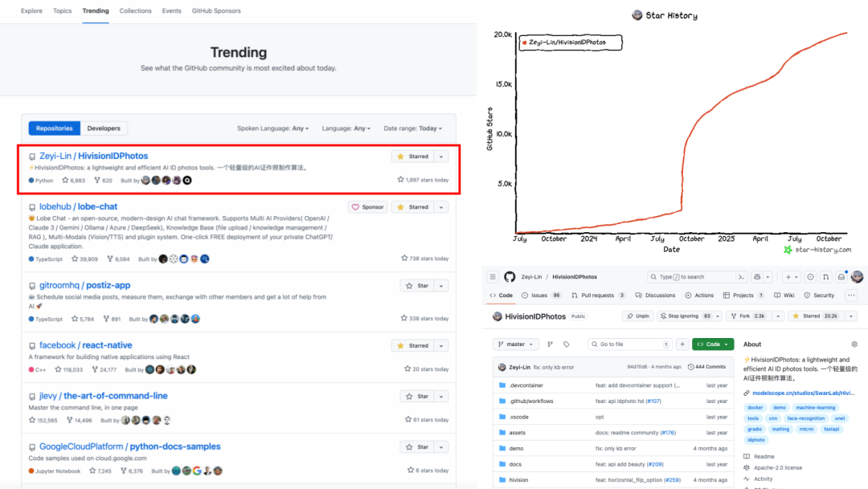
Task: Open the hamburger navigation menu
Action: [x=492, y=277]
